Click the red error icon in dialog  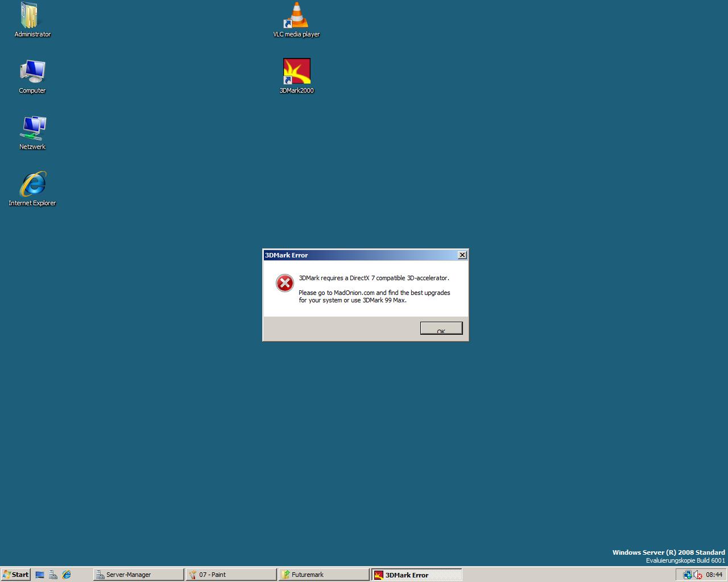[284, 283]
